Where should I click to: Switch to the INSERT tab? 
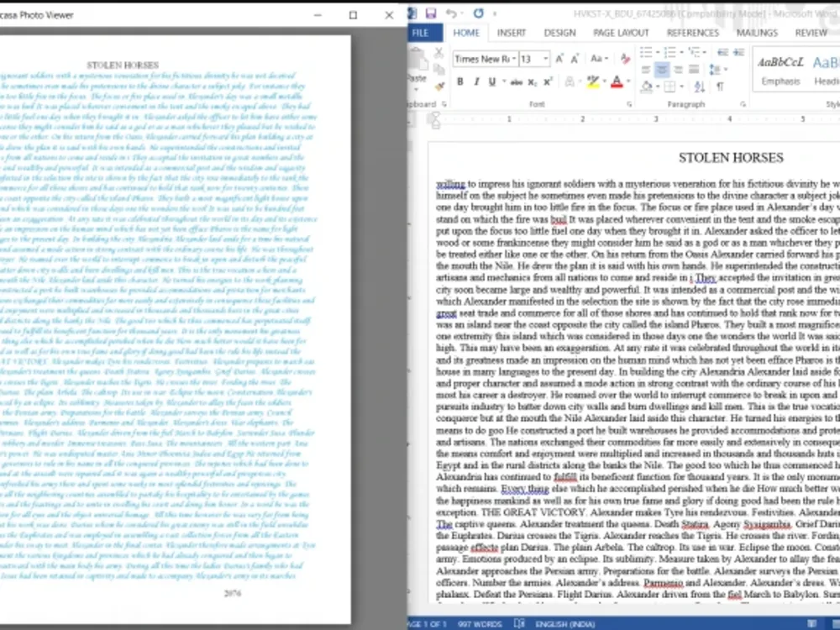(512, 33)
